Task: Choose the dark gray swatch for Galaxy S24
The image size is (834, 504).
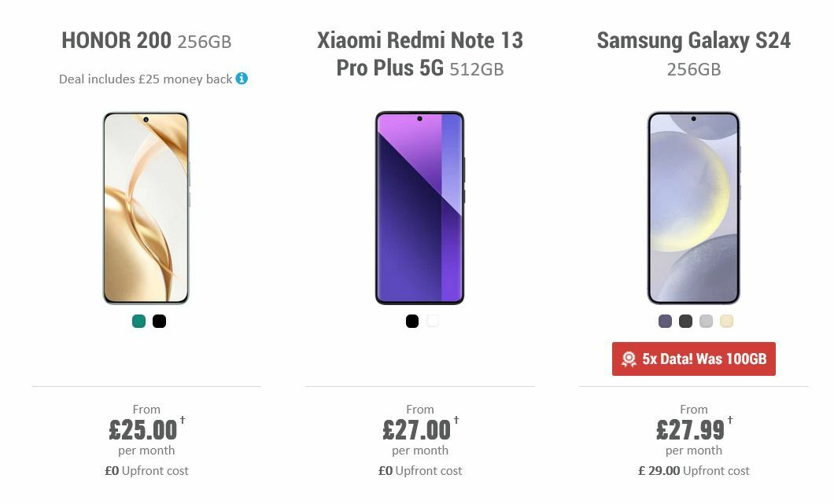Action: pyautogui.click(x=685, y=321)
